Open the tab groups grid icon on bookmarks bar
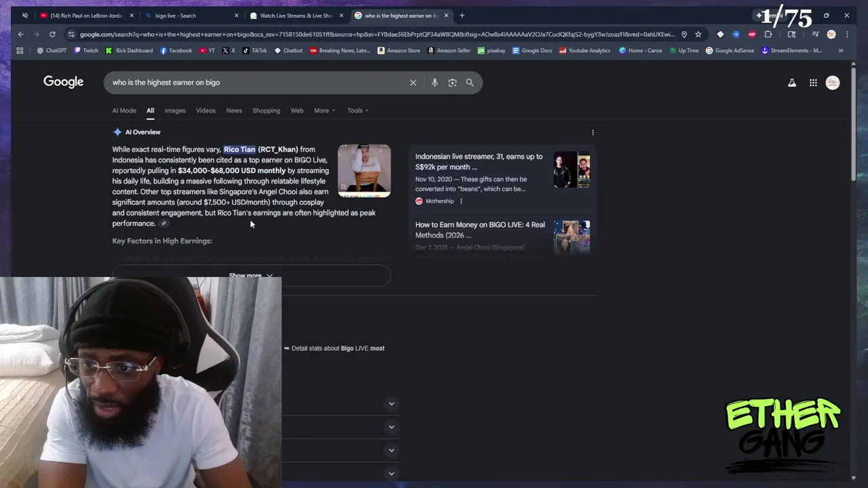Image resolution: width=868 pixels, height=488 pixels. [x=20, y=50]
